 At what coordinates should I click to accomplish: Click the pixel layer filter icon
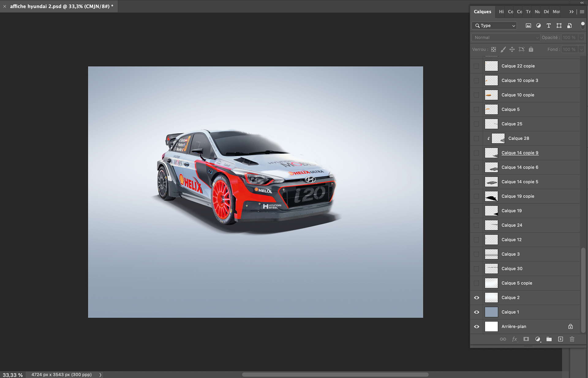pos(528,26)
